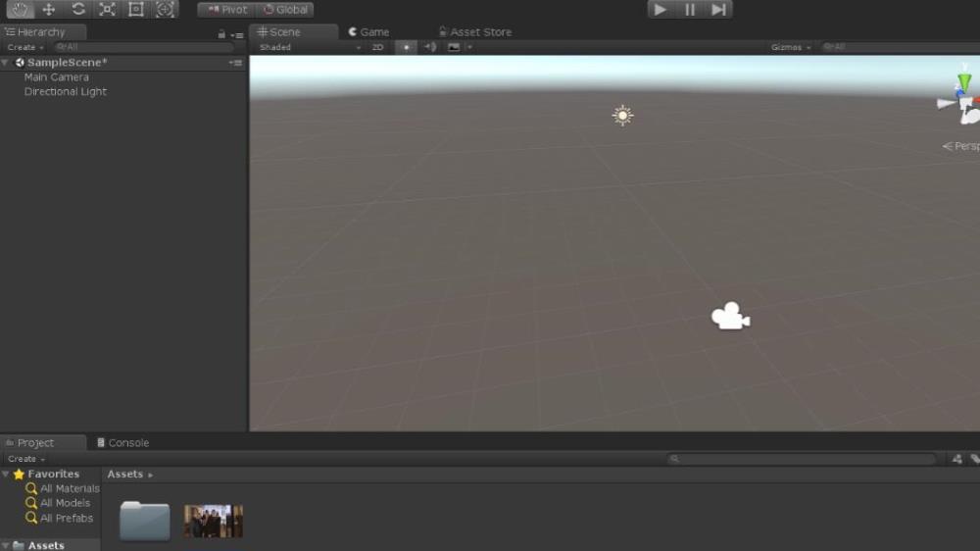Screen dimensions: 980x551
Task: Select Main Camera in Hierarchy
Action: (x=56, y=76)
